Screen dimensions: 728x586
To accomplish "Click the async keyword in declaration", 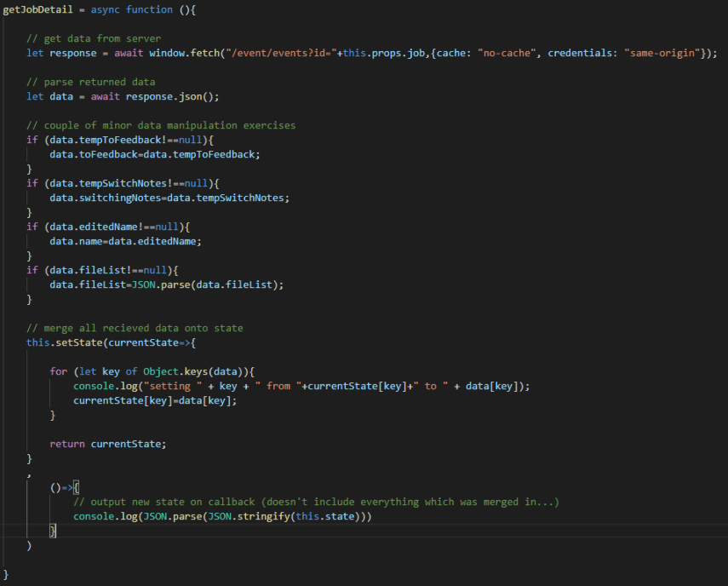I will coord(105,9).
